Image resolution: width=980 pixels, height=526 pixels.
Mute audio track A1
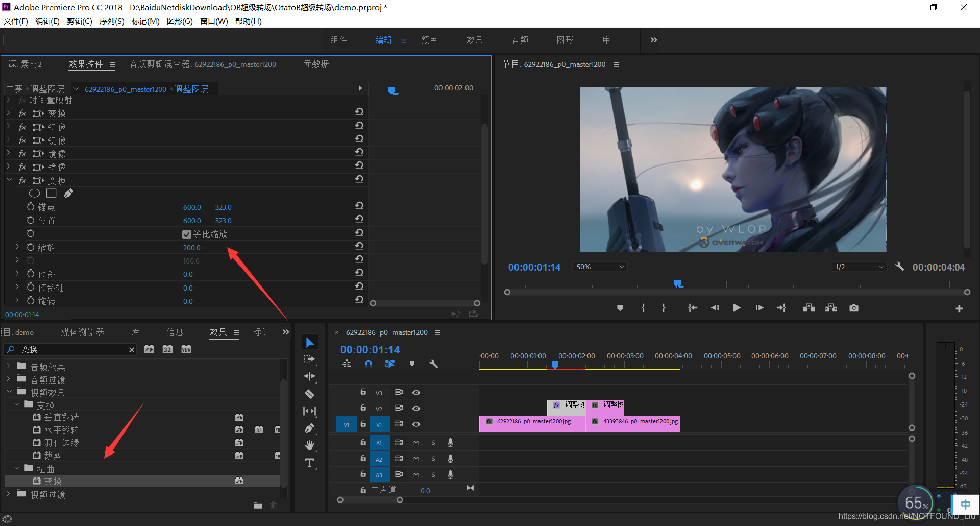point(416,443)
